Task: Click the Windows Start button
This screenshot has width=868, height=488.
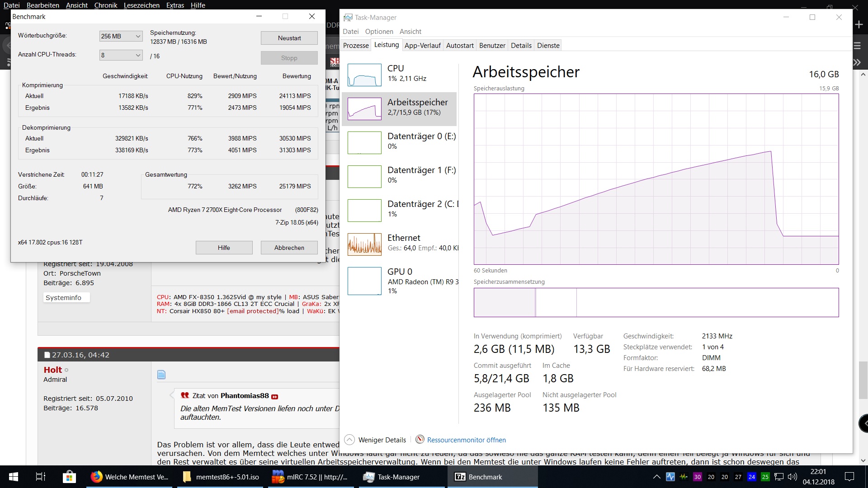Action: (x=14, y=477)
